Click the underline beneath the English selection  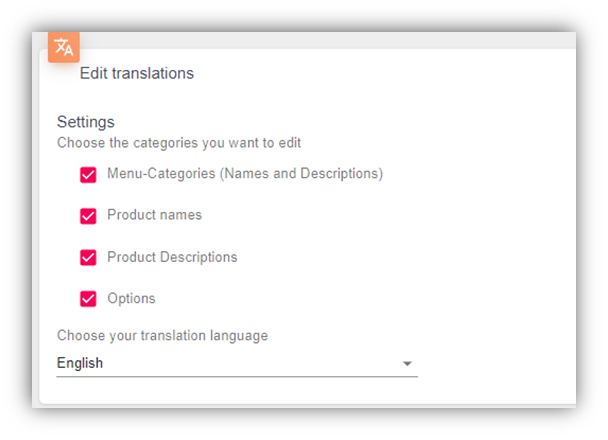pos(237,376)
